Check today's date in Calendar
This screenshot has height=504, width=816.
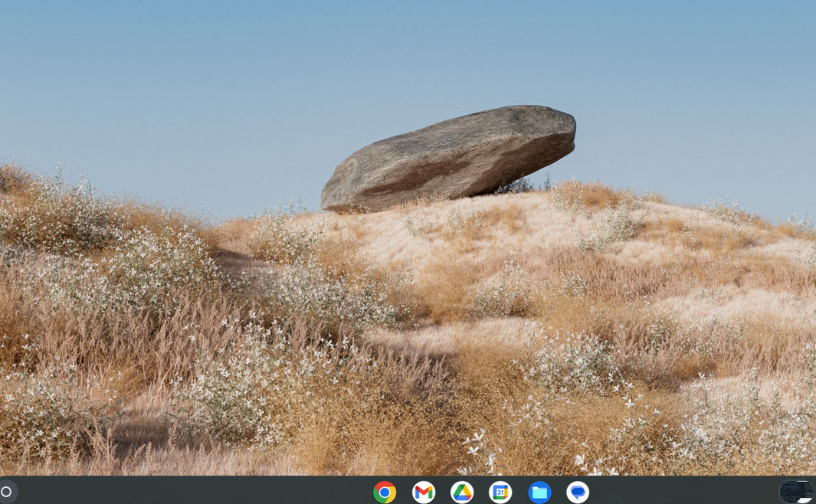coord(500,493)
